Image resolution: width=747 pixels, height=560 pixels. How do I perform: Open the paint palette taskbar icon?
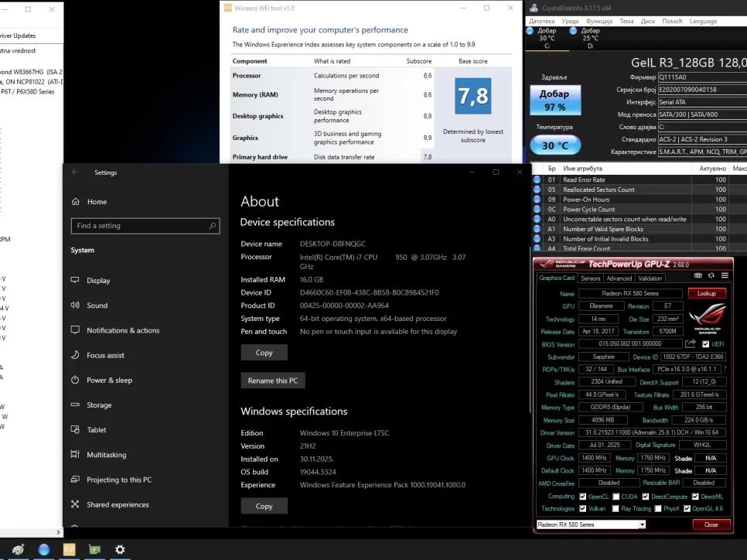click(x=18, y=549)
